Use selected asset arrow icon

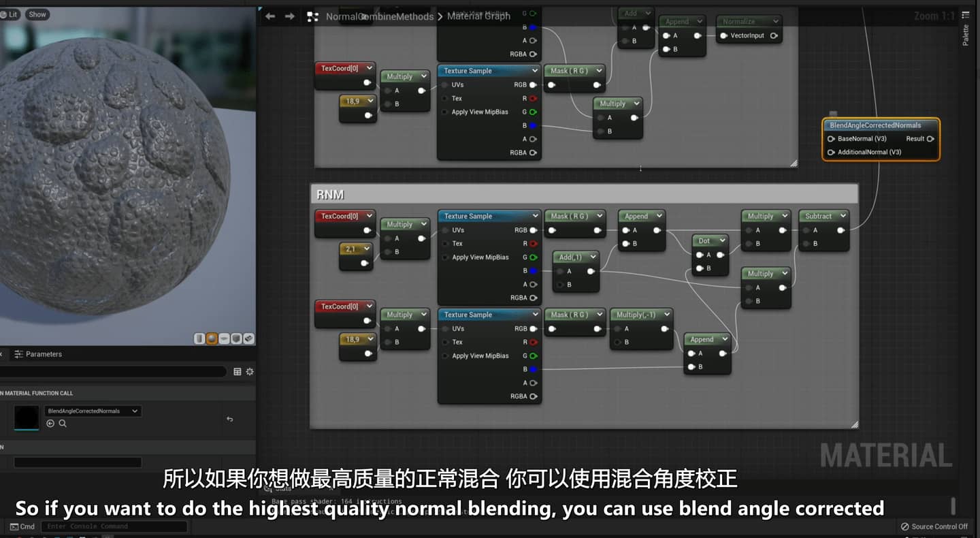pyautogui.click(x=50, y=424)
